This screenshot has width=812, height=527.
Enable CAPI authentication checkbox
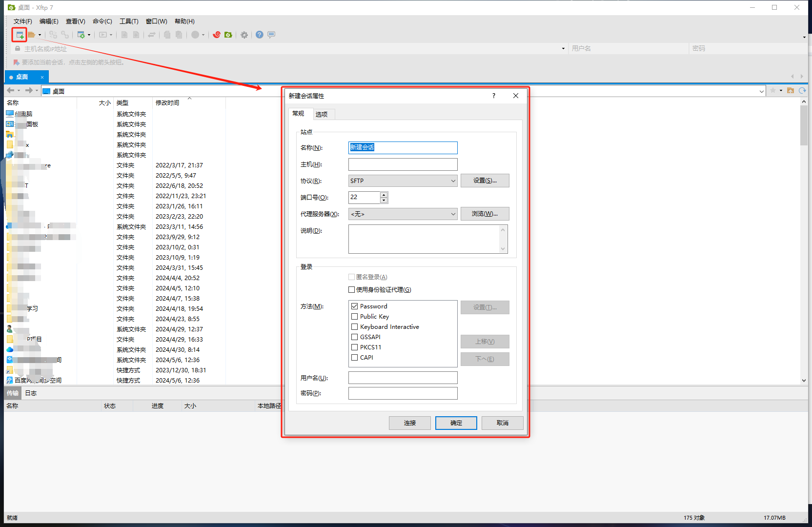(x=355, y=358)
